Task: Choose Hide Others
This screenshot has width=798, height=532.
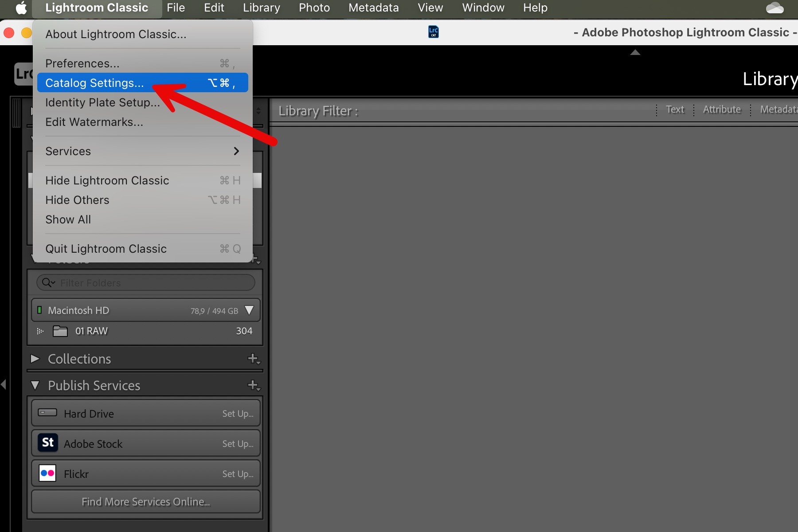Action: (x=143, y=200)
